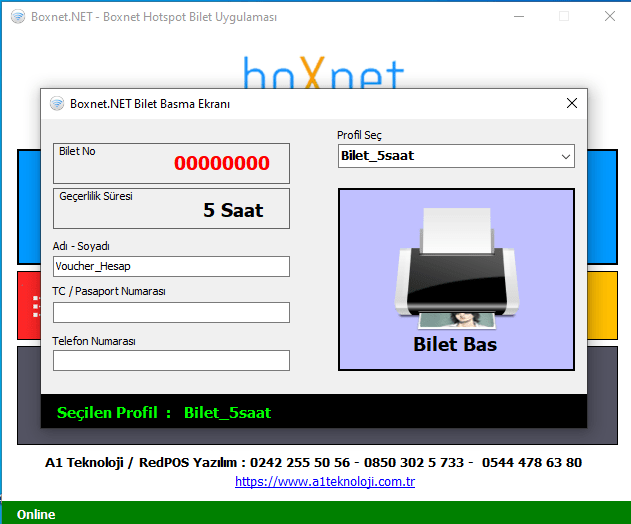Click the Adı - Soyadı input field
The height and width of the screenshot is (524, 631).
pos(171,266)
